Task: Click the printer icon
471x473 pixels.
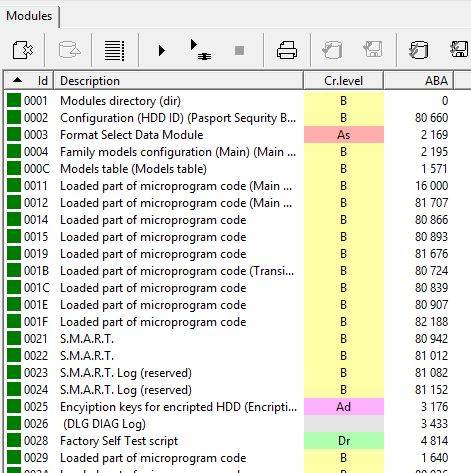Action: coord(287,50)
